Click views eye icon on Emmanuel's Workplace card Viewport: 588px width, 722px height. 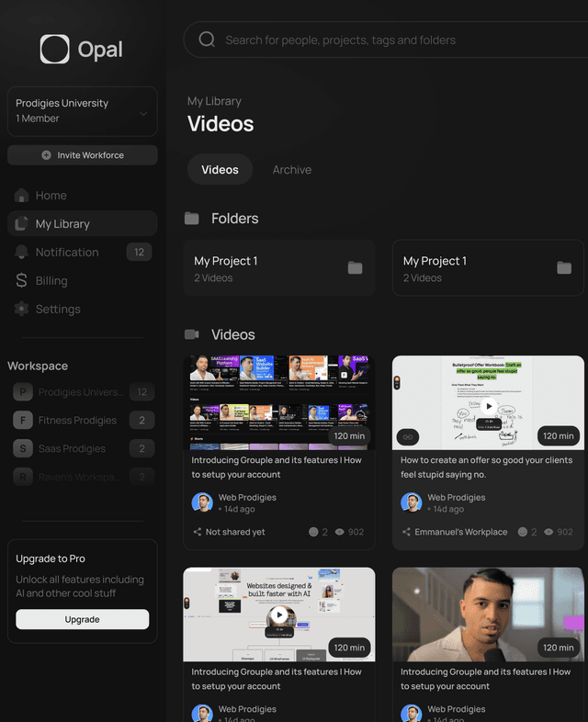point(548,532)
